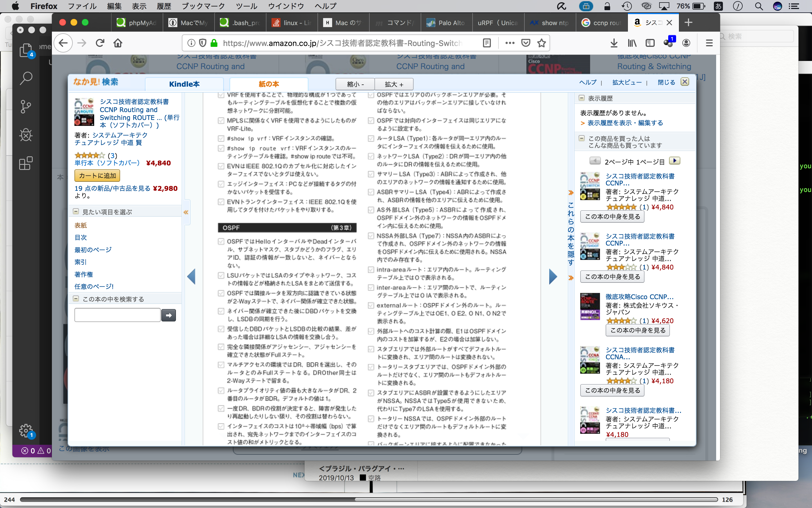Open Firefox account avatar icon
Viewport: 812px width, 508px height.
pos(686,43)
